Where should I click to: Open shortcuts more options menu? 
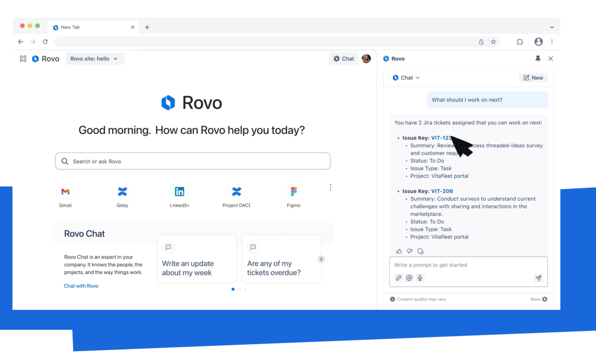pos(330,187)
